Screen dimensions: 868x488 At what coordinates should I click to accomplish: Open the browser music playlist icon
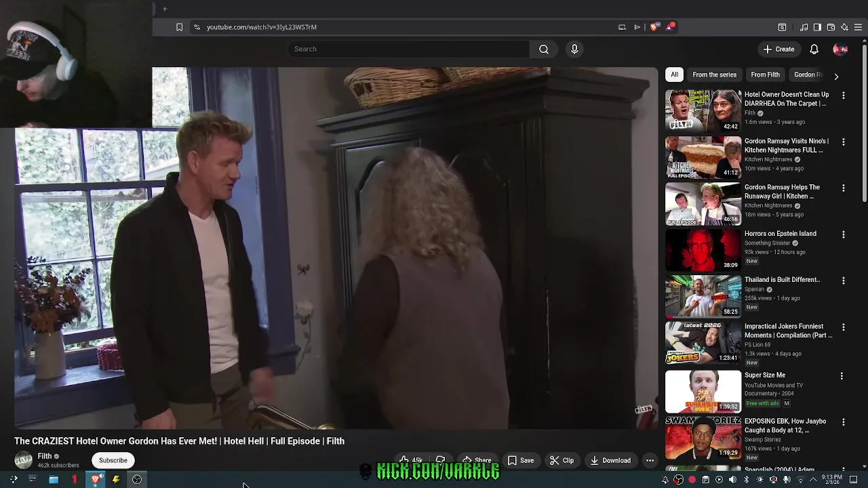804,27
